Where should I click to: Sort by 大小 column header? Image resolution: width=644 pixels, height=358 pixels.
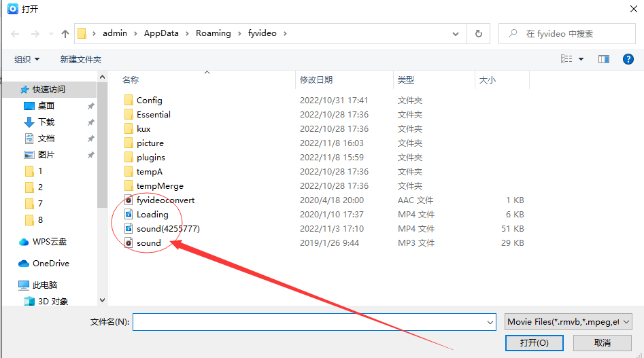[488, 80]
